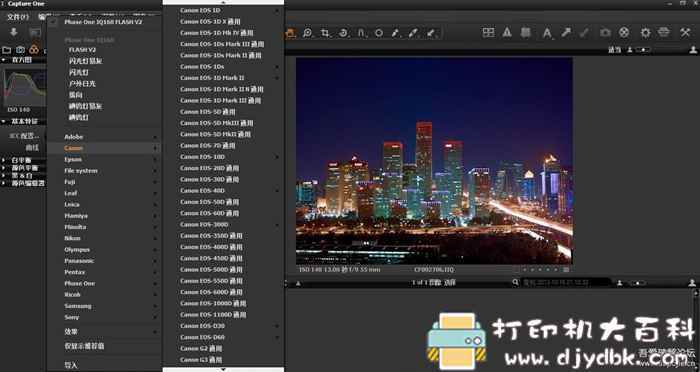Click the annotation text A icon
Viewport: 700px width, 372px height.
click(x=547, y=33)
